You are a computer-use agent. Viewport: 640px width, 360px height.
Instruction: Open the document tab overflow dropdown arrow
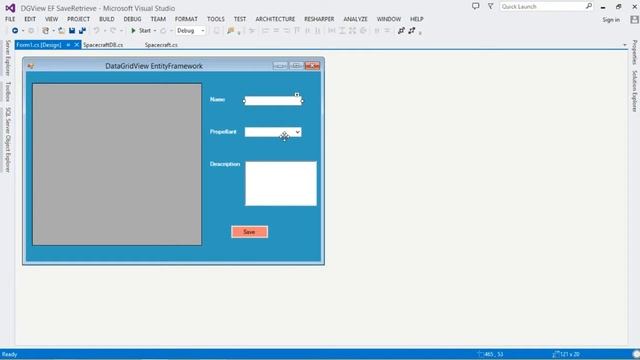coord(624,45)
